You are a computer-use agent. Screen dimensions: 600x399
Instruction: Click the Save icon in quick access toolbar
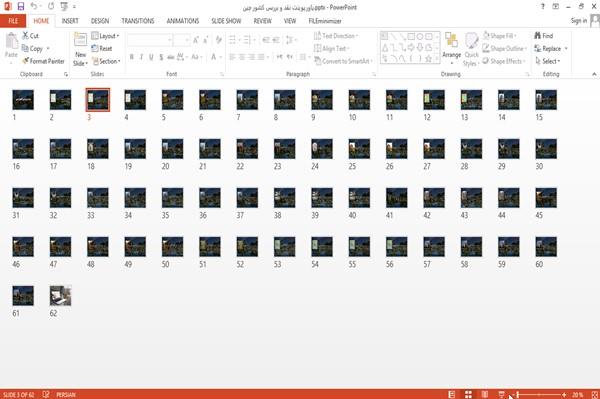pyautogui.click(x=21, y=7)
